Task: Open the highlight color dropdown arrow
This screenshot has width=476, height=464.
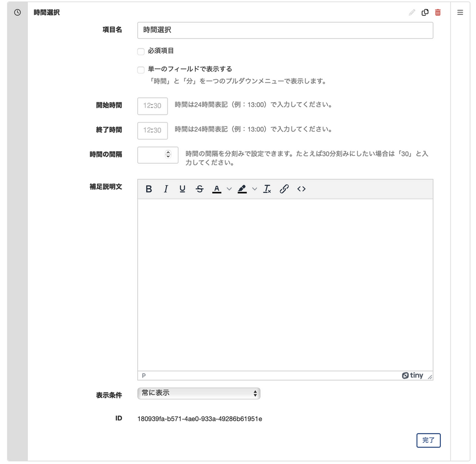Action: (x=255, y=189)
